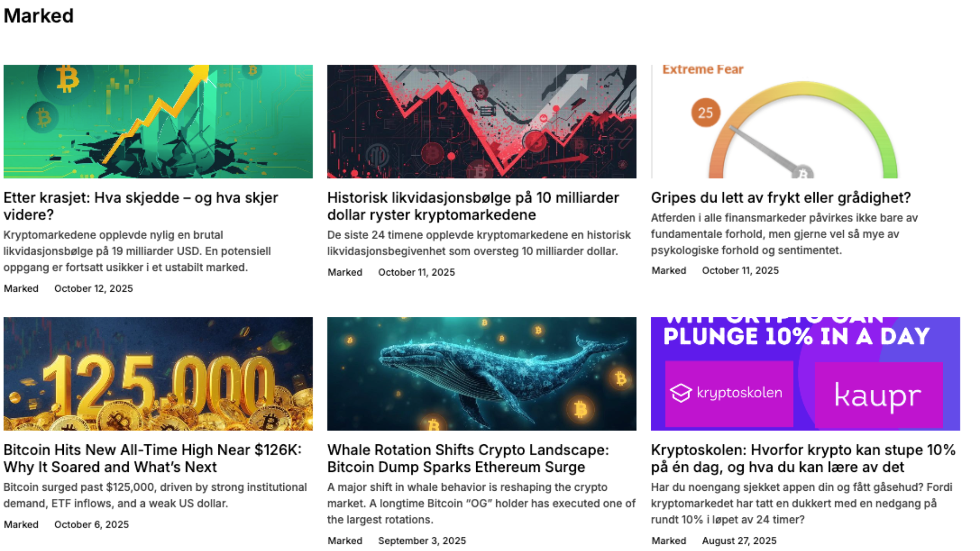The height and width of the screenshot is (551, 980).
Task: Click Marked tag beside September 3, 2025
Action: 345,541
